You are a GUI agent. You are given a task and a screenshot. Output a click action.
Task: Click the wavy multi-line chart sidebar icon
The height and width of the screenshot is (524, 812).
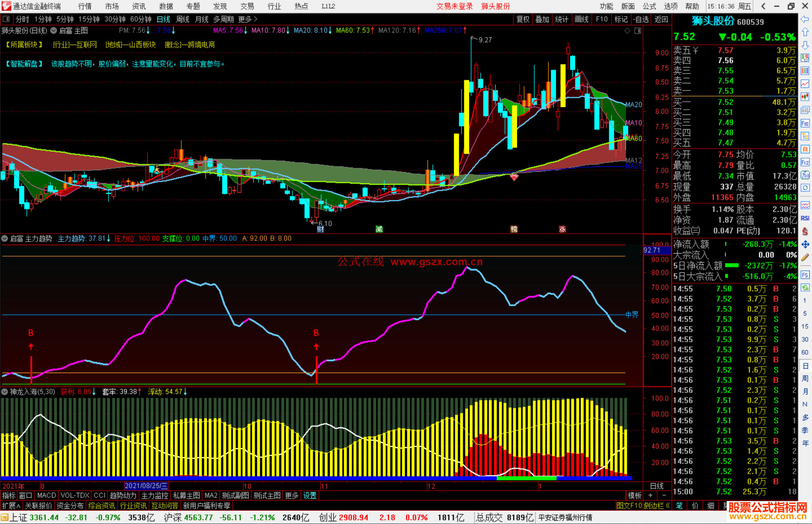pyautogui.click(x=805, y=205)
